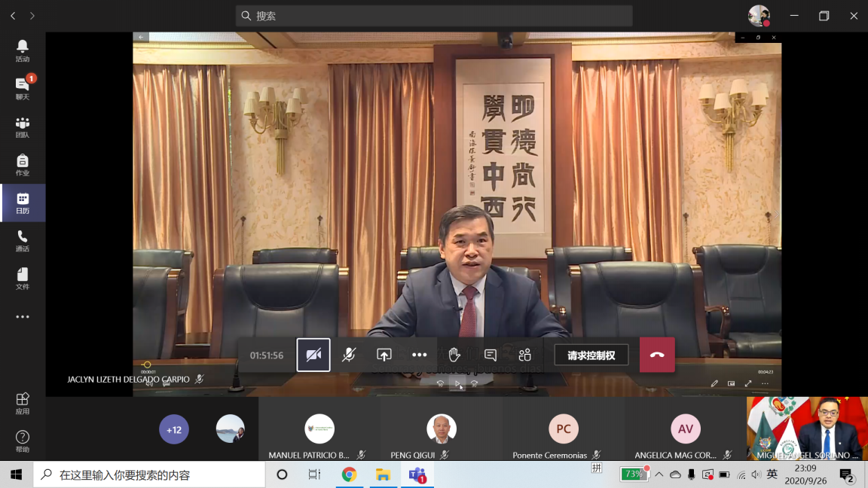Turn on the camera in meeting
868x488 pixels.
tap(313, 355)
